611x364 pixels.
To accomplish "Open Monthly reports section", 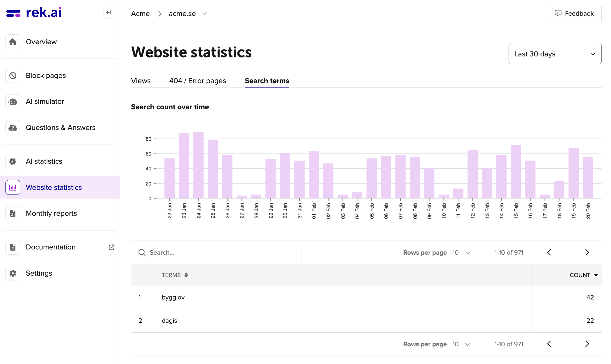I will [x=51, y=213].
